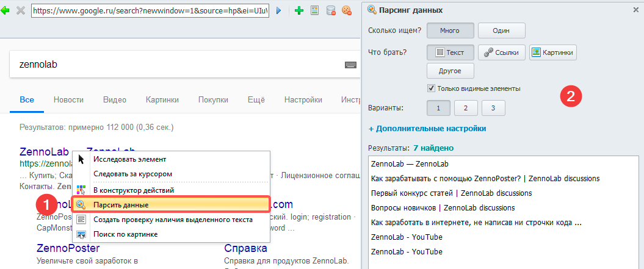Open the Картинки search tab on Google
644x269 pixels.
click(x=162, y=100)
